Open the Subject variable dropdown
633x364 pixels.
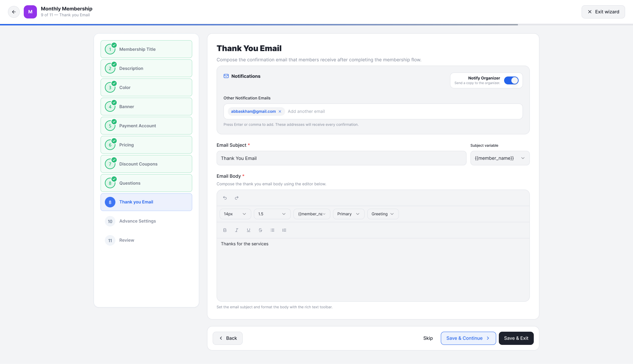(x=500, y=158)
